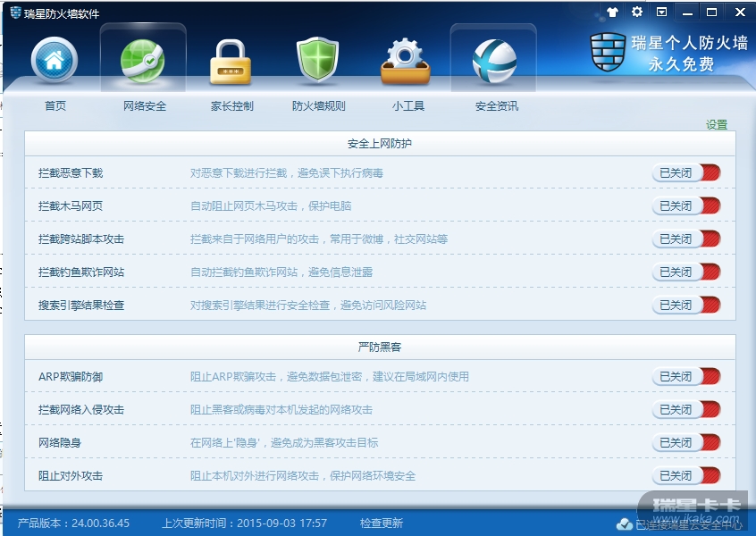The image size is (756, 536).
Task: Click 瑞星个人防火墙 永久免费 banner text
Action: [x=688, y=53]
